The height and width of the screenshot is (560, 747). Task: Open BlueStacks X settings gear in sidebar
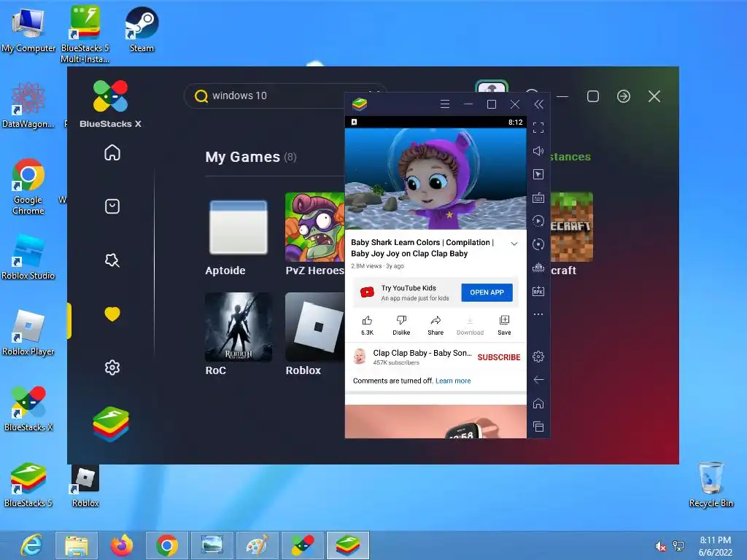pos(112,367)
